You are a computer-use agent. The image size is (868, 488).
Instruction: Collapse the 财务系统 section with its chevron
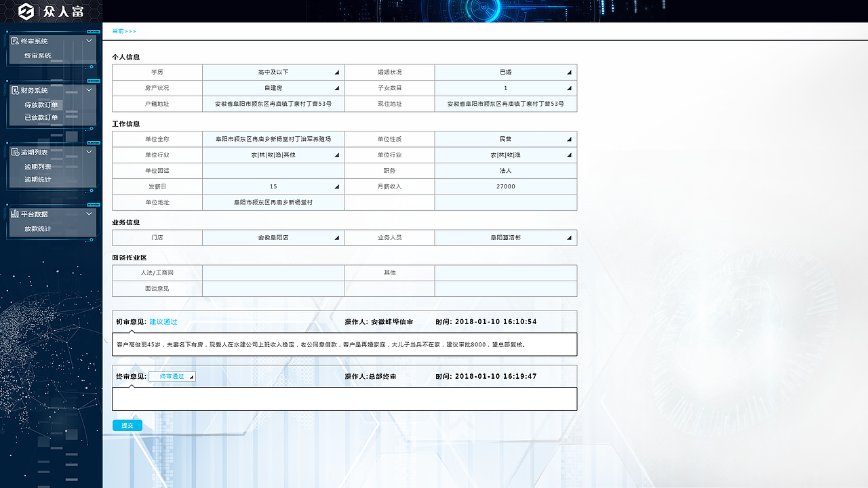coord(89,89)
